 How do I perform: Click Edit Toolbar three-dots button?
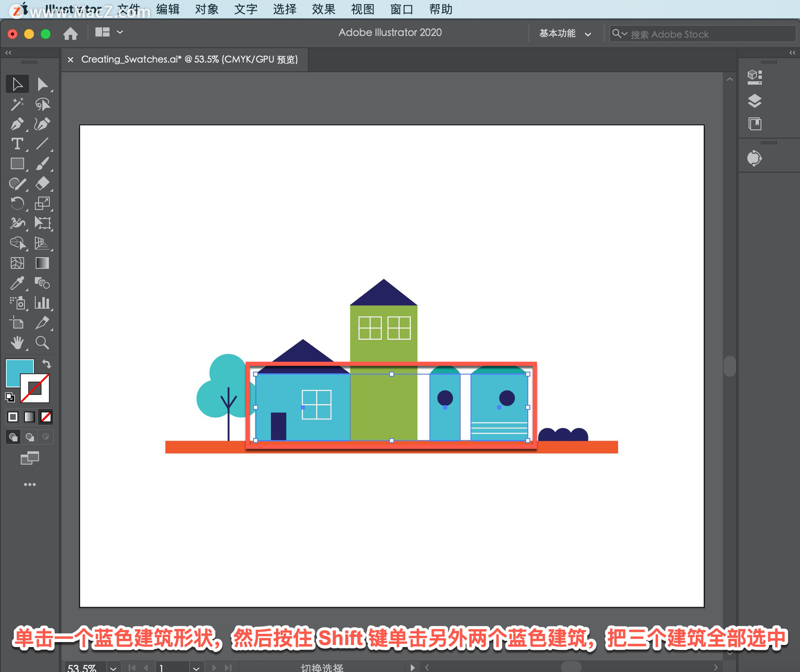(30, 485)
